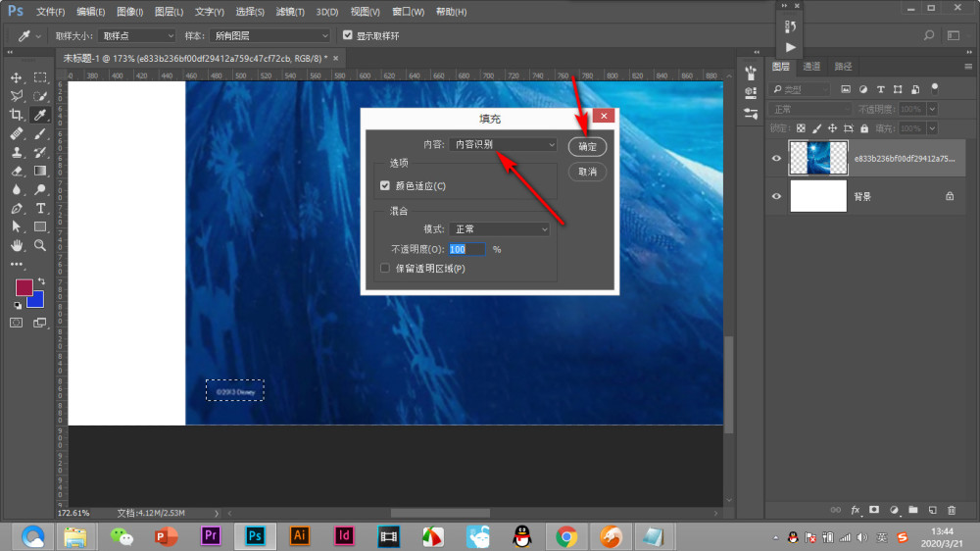Select the Path Selection tool
Image resolution: width=980 pixels, height=551 pixels.
(x=17, y=226)
